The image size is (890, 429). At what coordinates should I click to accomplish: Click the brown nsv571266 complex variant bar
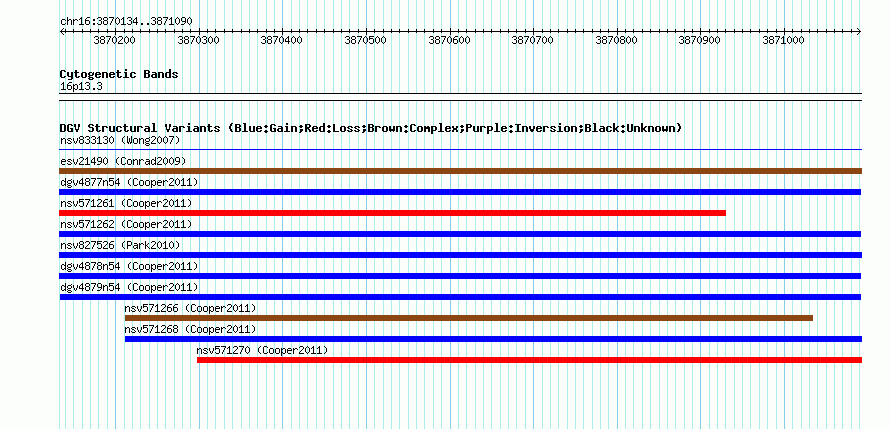click(469, 318)
